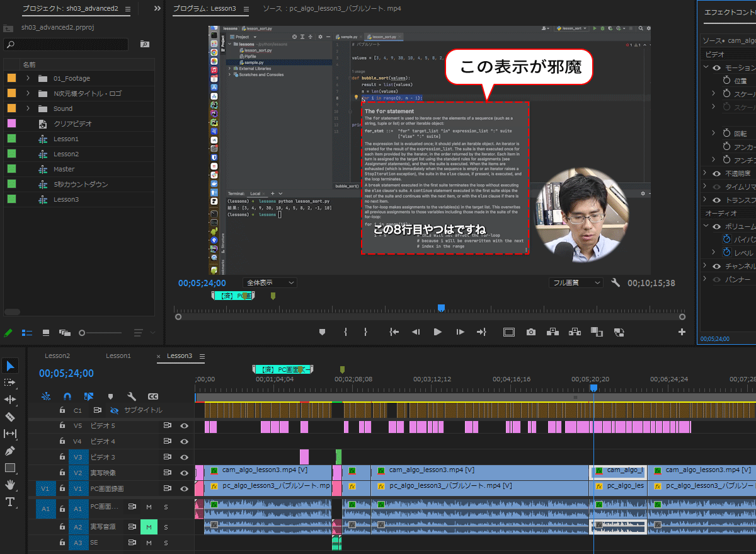Open the エフェクトコントロール panel tab

730,12
